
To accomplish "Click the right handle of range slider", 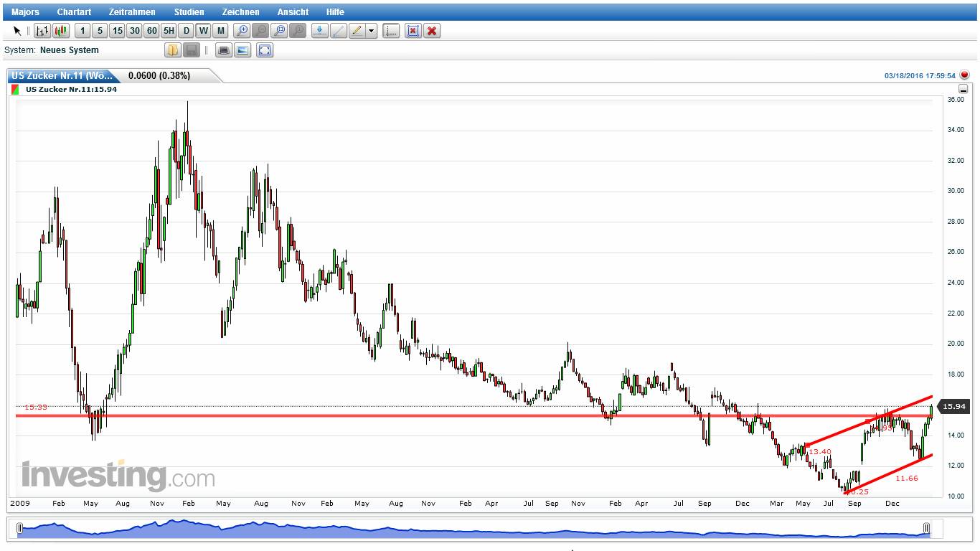I will pyautogui.click(x=926, y=529).
